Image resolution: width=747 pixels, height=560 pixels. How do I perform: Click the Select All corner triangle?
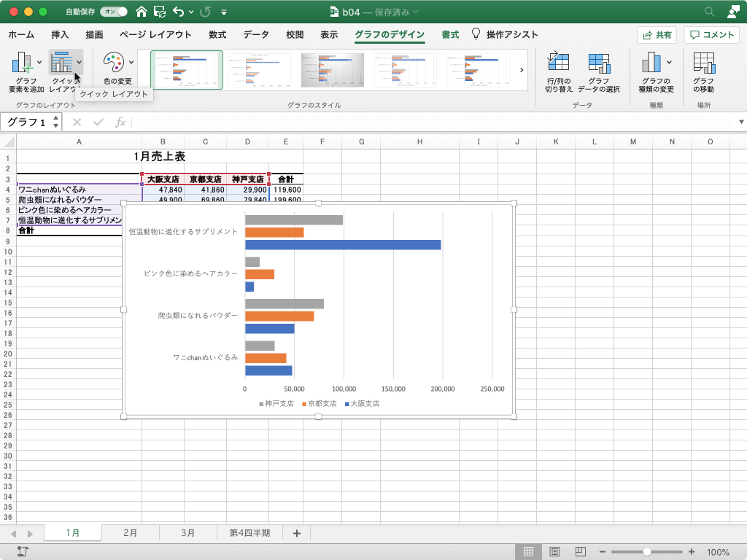[9, 141]
